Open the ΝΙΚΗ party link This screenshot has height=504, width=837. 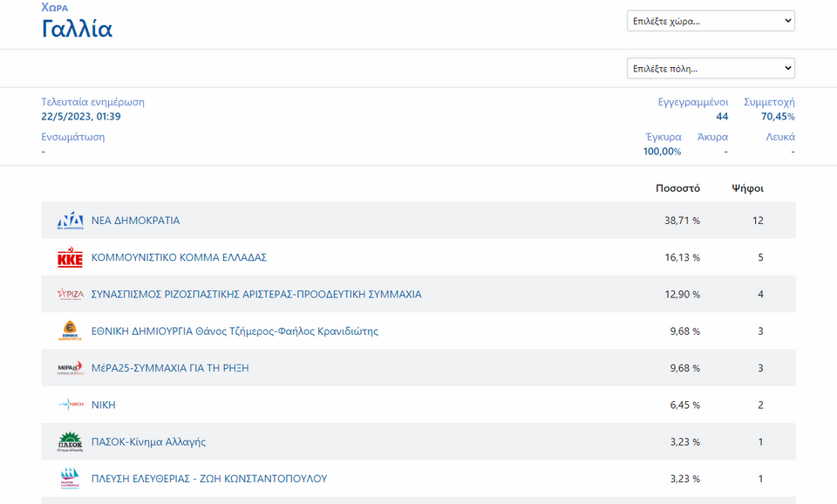coord(104,405)
